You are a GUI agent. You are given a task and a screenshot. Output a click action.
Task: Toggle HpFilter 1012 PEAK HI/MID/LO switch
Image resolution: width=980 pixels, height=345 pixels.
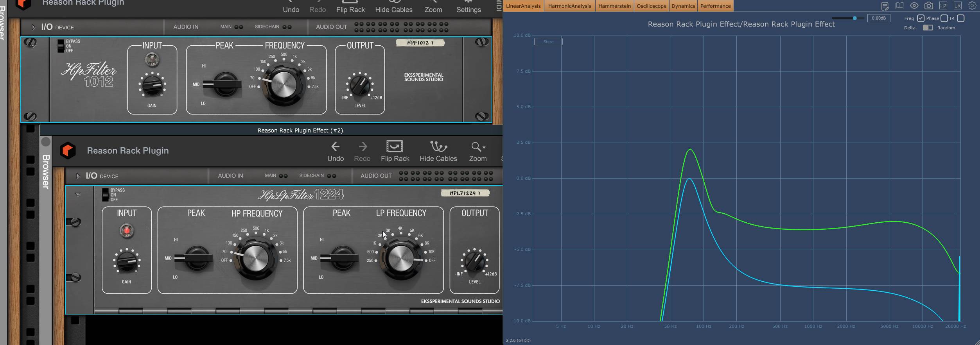coord(222,84)
